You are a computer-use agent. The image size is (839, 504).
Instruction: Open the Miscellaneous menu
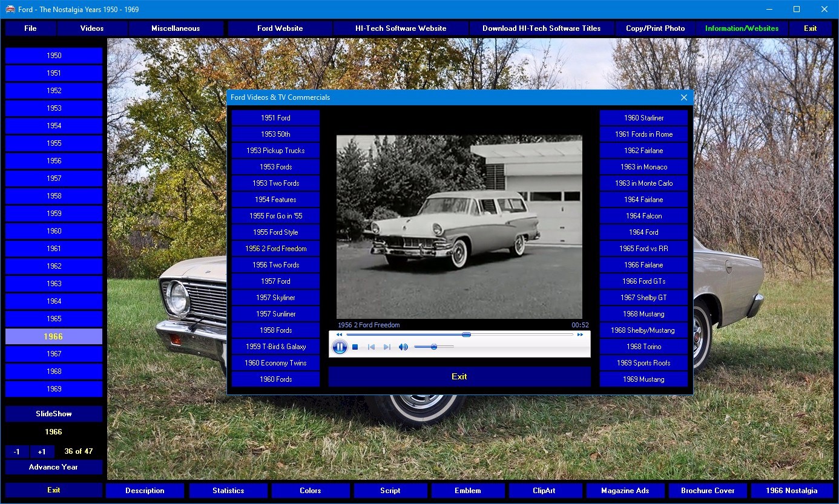(x=176, y=28)
